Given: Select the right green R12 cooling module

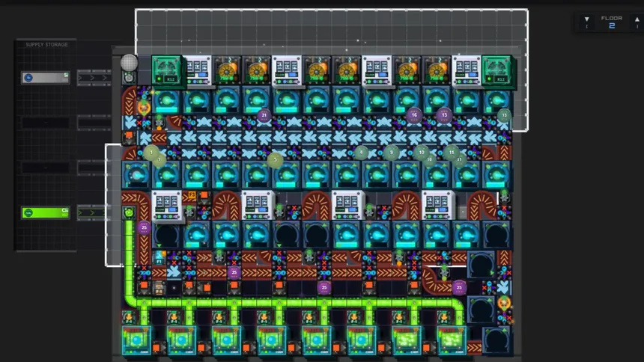Looking at the screenshot, I should click(x=497, y=70).
